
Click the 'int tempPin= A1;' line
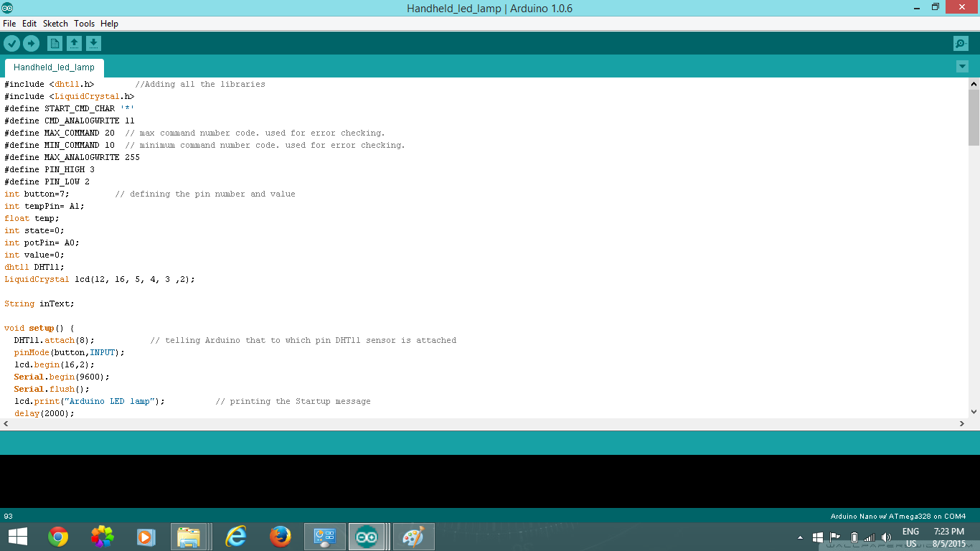point(44,206)
